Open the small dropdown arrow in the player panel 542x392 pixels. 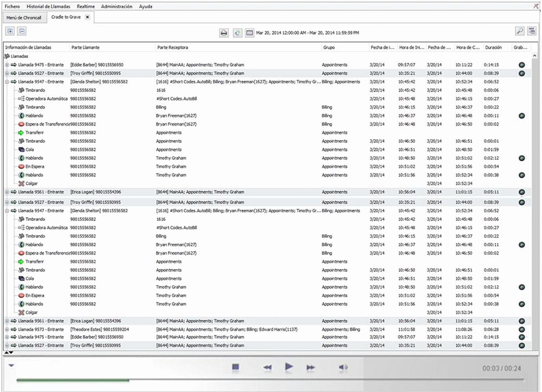click(x=11, y=365)
